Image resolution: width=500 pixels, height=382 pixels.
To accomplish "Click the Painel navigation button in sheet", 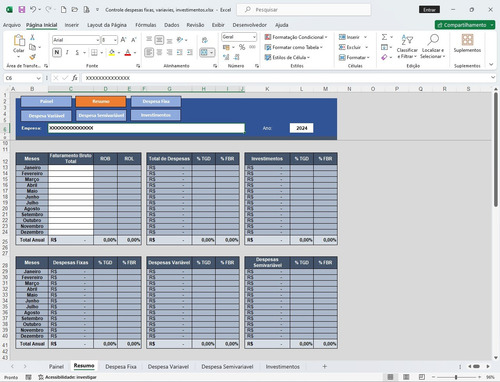I will [x=46, y=101].
